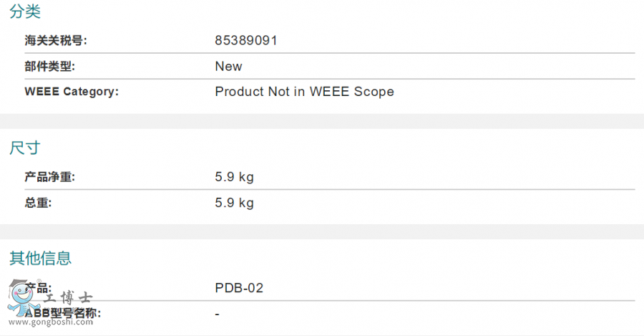Screen dimensions: 644x336
Task: Click the 其他信息 section heading
Action: [41, 258]
